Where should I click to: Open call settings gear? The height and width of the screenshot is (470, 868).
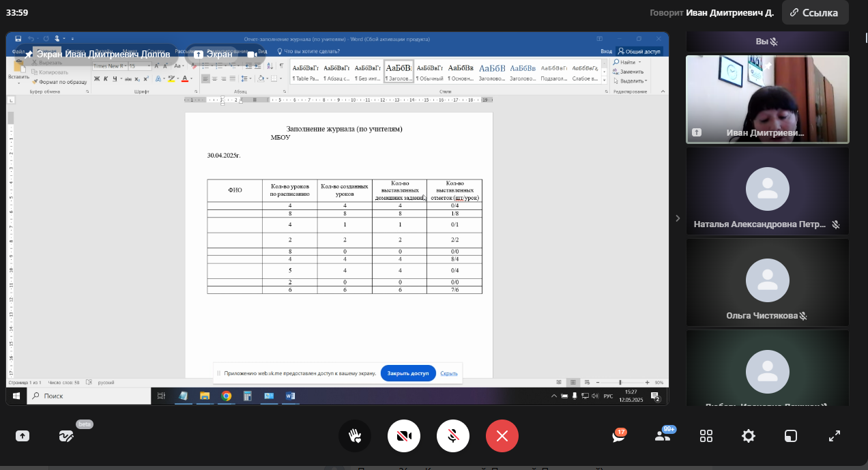click(749, 436)
